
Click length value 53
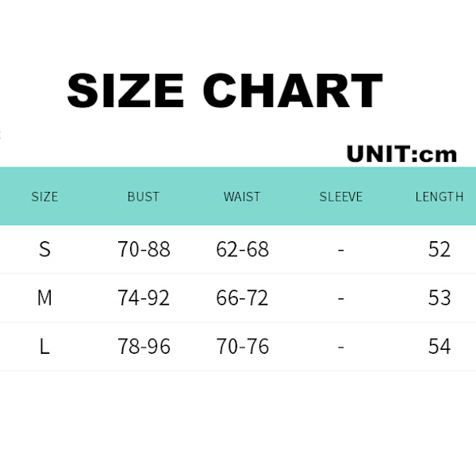coord(439,298)
